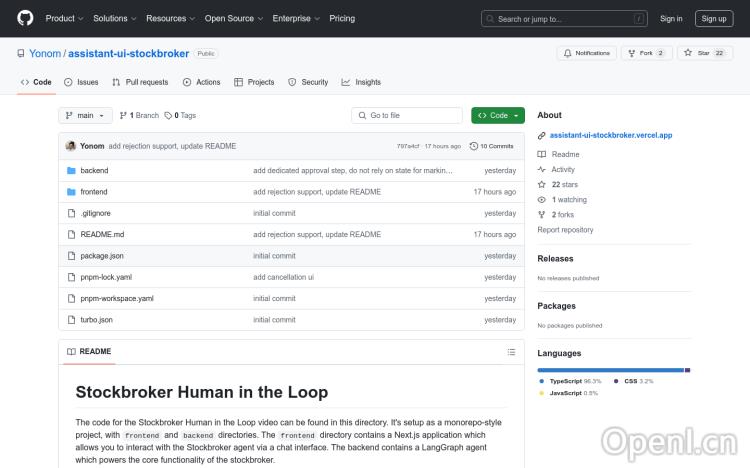The width and height of the screenshot is (750, 468).
Task: Open the Pull requests tab
Action: click(140, 82)
